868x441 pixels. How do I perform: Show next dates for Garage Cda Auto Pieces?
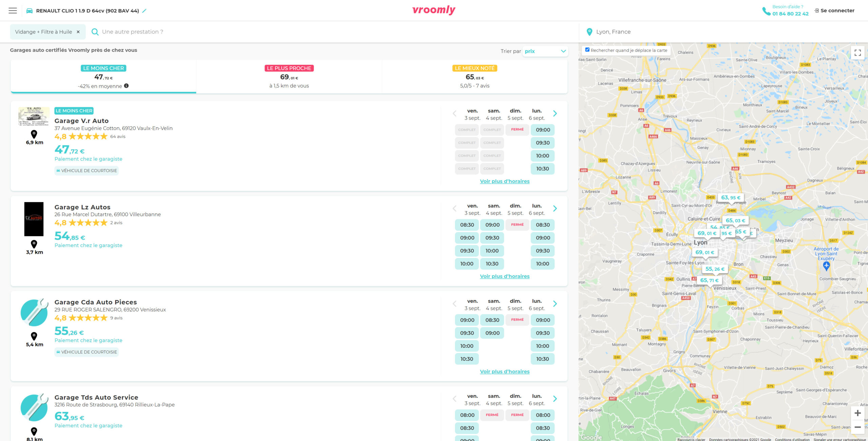pyautogui.click(x=555, y=303)
